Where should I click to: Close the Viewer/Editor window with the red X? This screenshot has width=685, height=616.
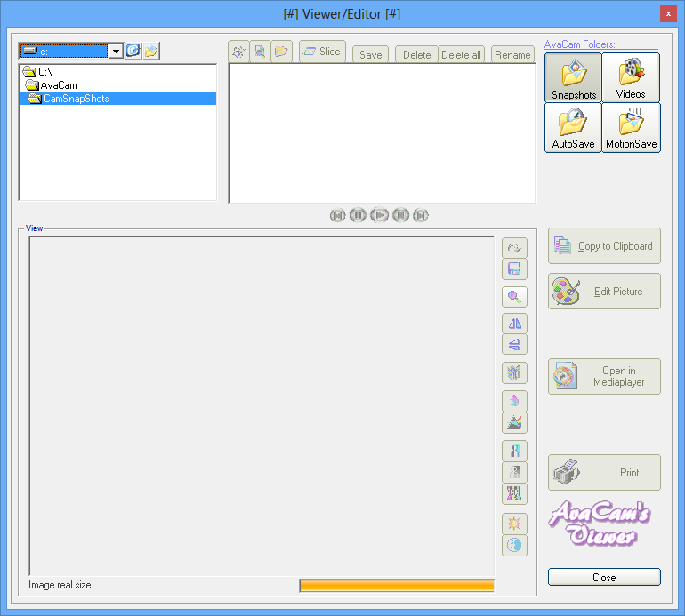pyautogui.click(x=668, y=14)
